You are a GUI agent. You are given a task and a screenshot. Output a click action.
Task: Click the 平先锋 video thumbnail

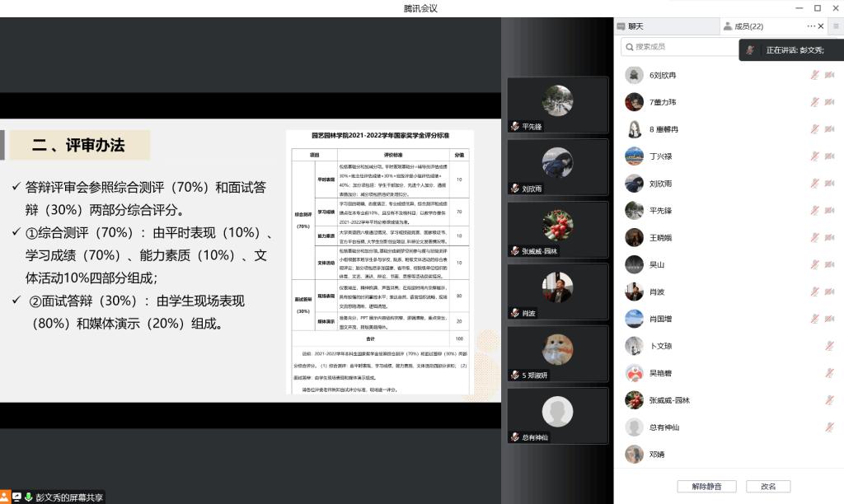557,105
